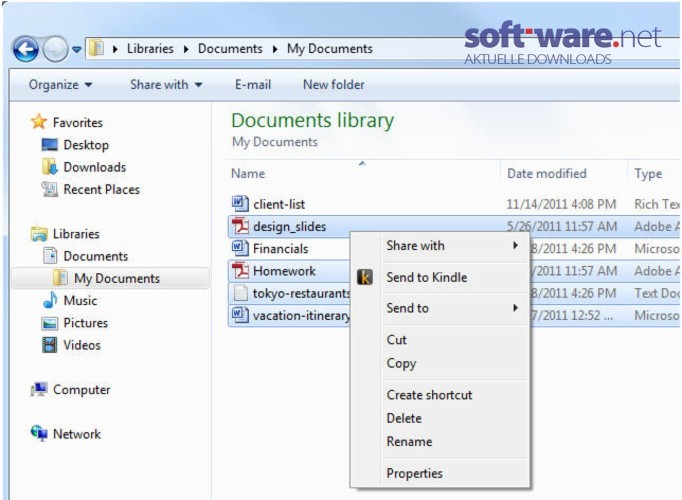Expand the arrow before Libraries in the address bar
Image resolution: width=682 pixels, height=500 pixels.
click(115, 49)
